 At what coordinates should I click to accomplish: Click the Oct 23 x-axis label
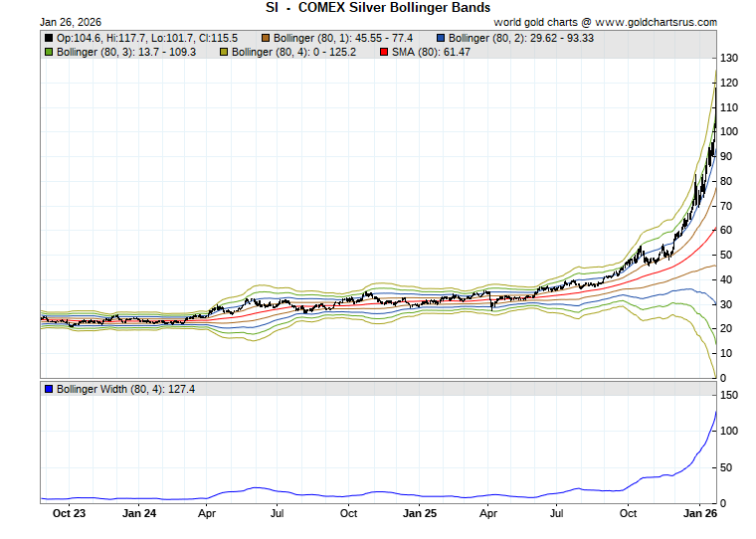click(69, 514)
